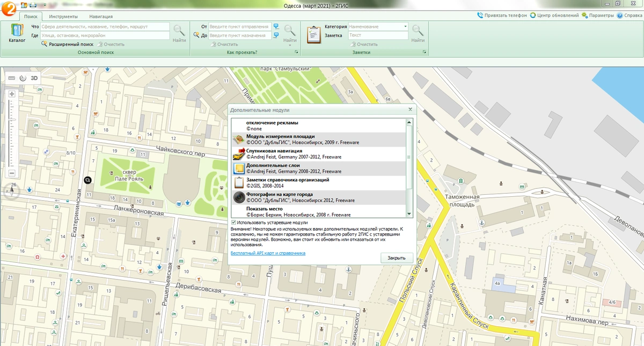Click Нахимова пер street label on map
644x346 pixels.
(x=586, y=320)
